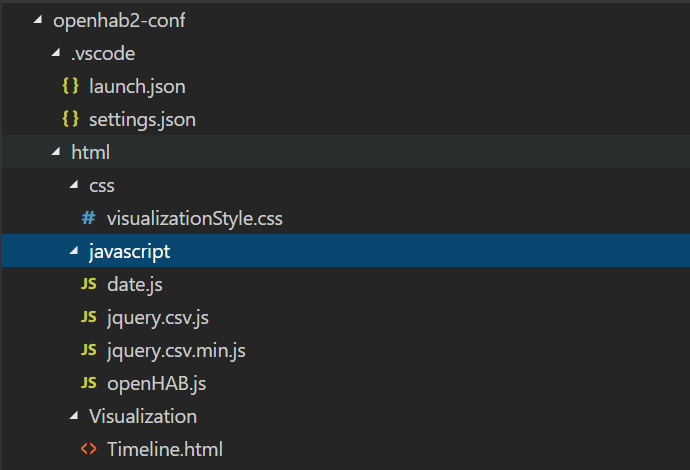This screenshot has height=470, width=690.
Task: Click the JS icon beside openHAB.js
Action: click(89, 383)
